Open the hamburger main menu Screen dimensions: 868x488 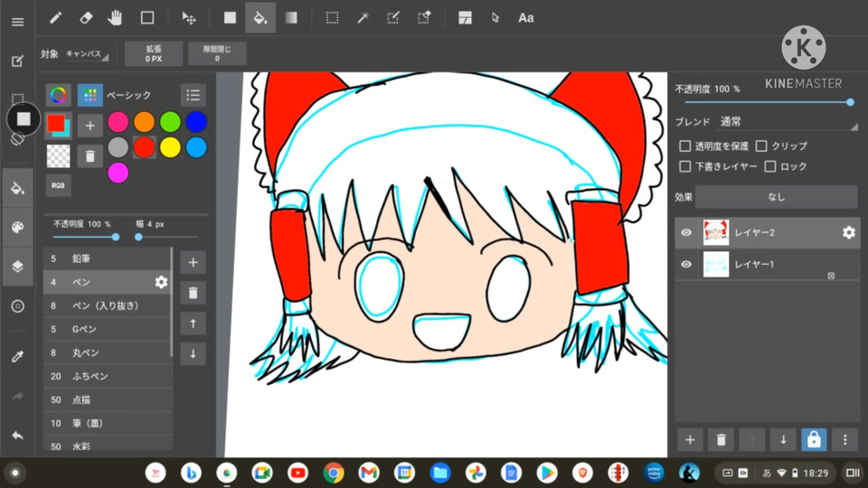click(18, 22)
